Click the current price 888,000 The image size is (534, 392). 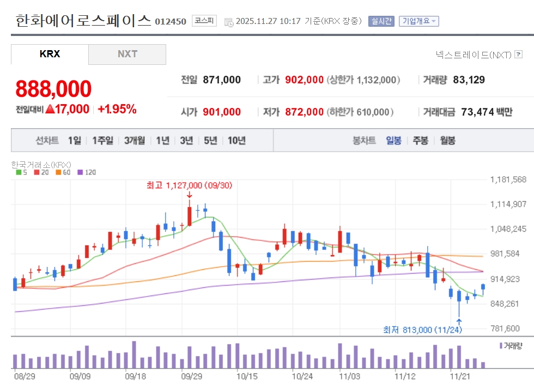tap(53, 89)
